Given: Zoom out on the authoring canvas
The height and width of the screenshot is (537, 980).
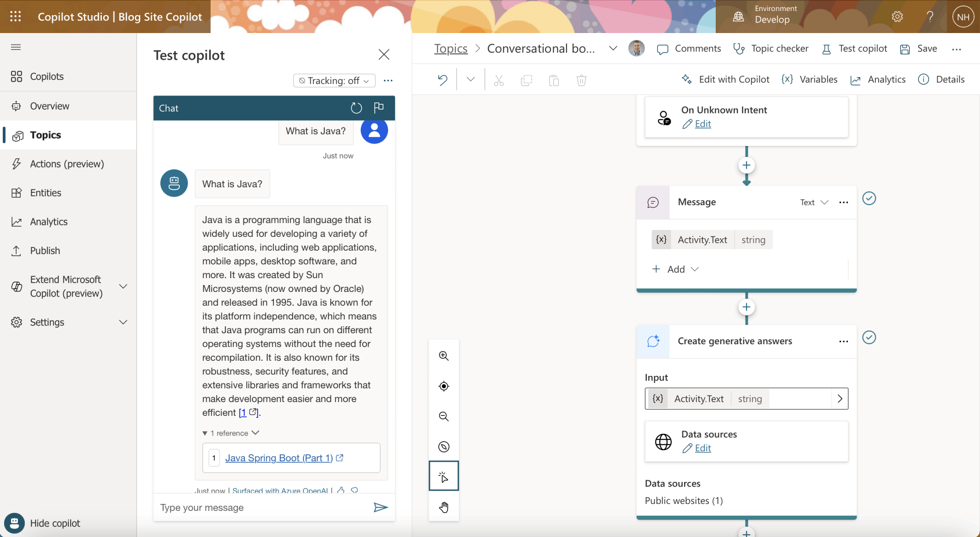Looking at the screenshot, I should 444,416.
